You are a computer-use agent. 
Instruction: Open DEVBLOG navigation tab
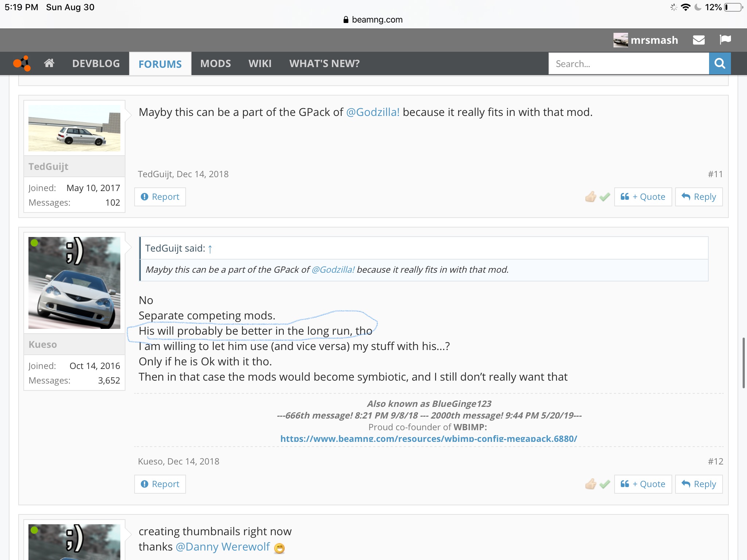[x=96, y=63]
